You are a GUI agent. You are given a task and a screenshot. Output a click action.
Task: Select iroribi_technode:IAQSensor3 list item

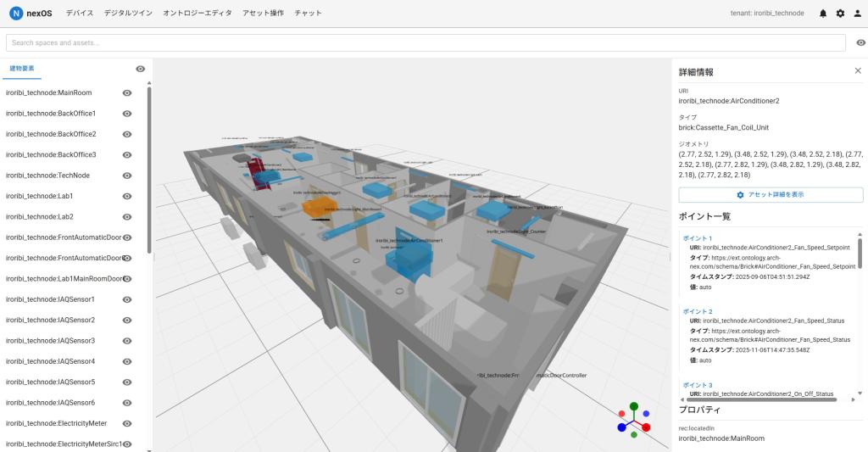50,341
